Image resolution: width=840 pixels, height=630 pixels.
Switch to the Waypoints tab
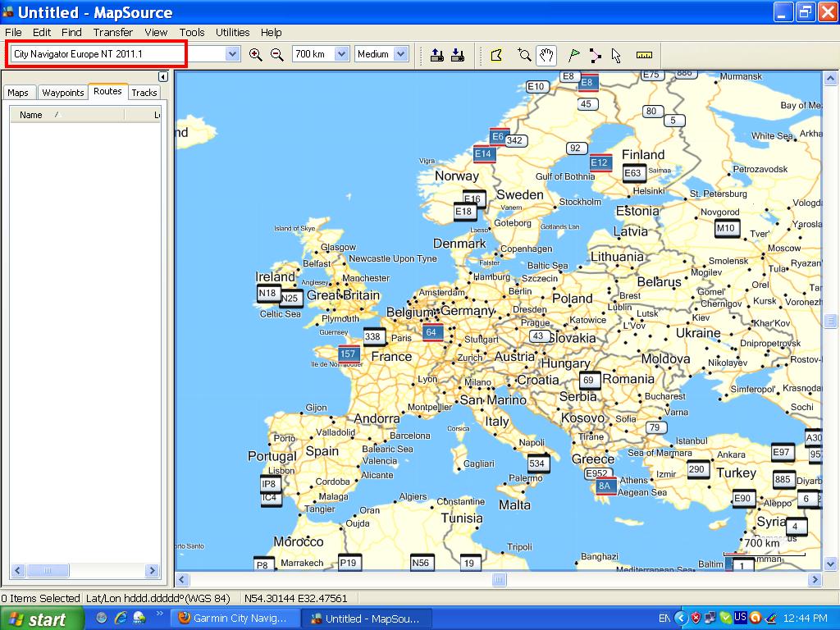(63, 93)
